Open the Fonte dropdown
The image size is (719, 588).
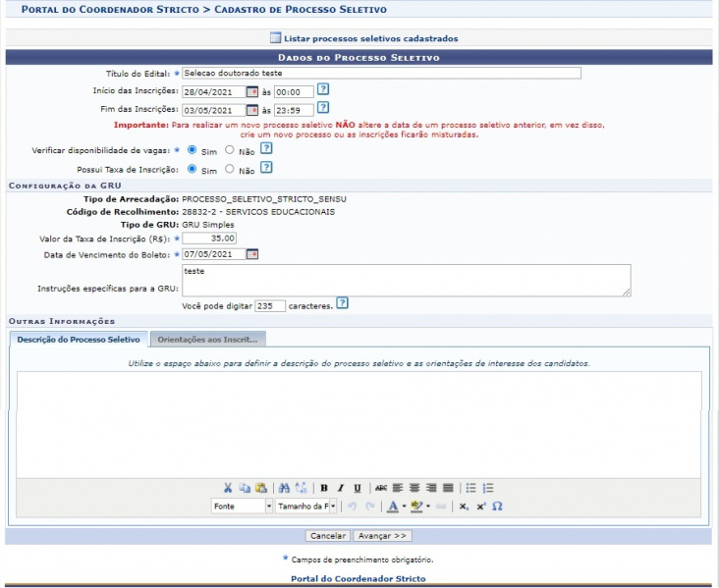click(x=269, y=507)
